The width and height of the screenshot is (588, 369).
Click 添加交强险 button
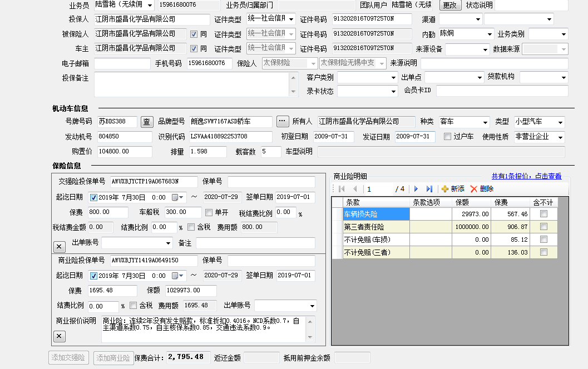tap(68, 357)
